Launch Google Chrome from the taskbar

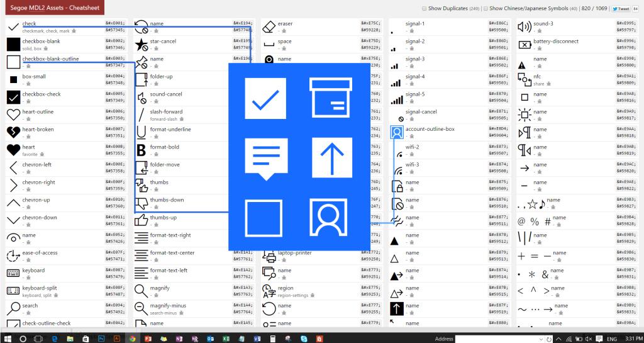(x=132, y=339)
